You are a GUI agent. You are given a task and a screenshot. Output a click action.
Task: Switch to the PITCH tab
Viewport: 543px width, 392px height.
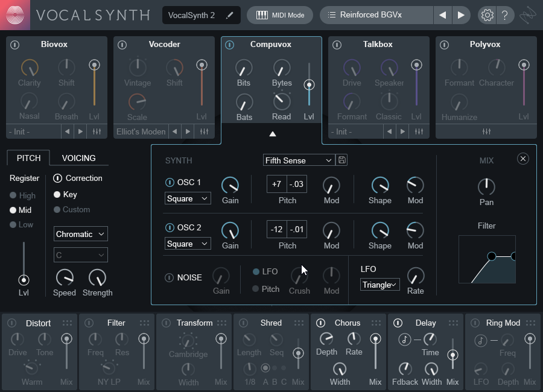[x=29, y=158]
